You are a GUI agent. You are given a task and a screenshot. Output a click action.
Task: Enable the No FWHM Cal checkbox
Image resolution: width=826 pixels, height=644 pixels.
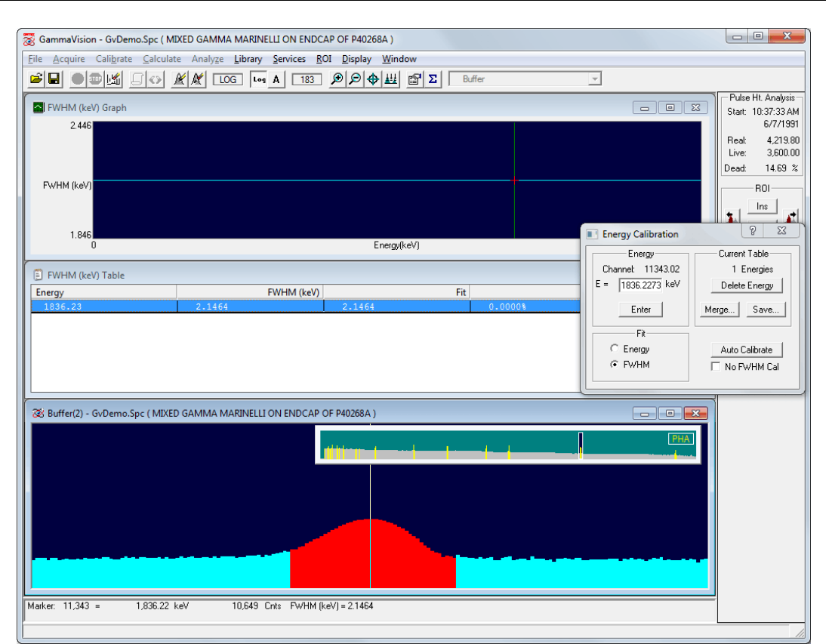pos(716,367)
